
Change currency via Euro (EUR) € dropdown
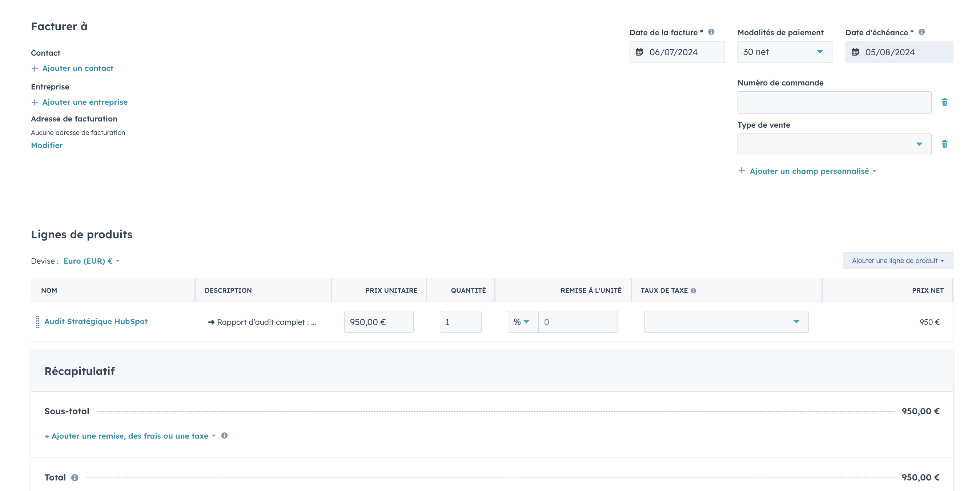[x=92, y=261]
